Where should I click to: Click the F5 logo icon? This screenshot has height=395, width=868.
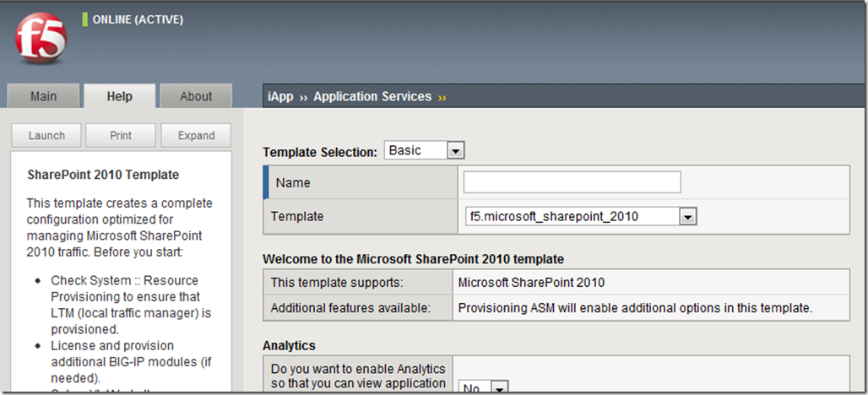point(41,38)
